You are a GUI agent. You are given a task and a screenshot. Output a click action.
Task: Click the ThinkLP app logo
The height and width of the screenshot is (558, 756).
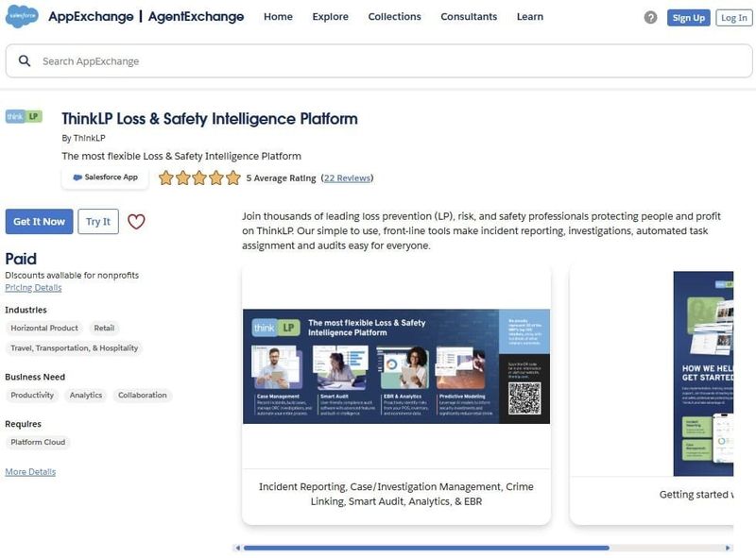pos(24,117)
